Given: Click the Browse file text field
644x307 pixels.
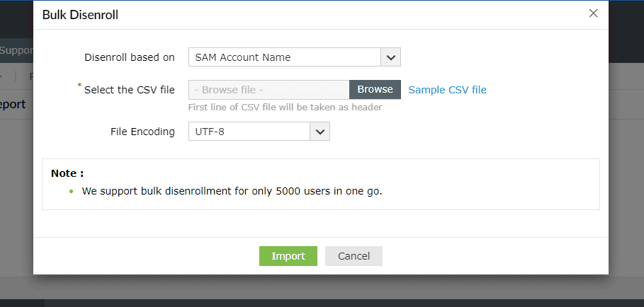Looking at the screenshot, I should [269, 90].
